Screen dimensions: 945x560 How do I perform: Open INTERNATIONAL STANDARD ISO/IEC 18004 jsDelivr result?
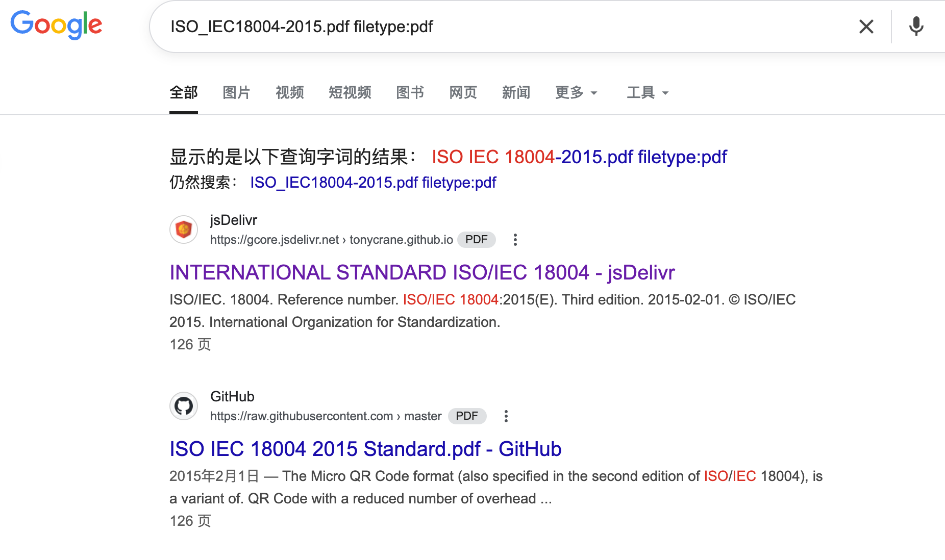point(421,272)
